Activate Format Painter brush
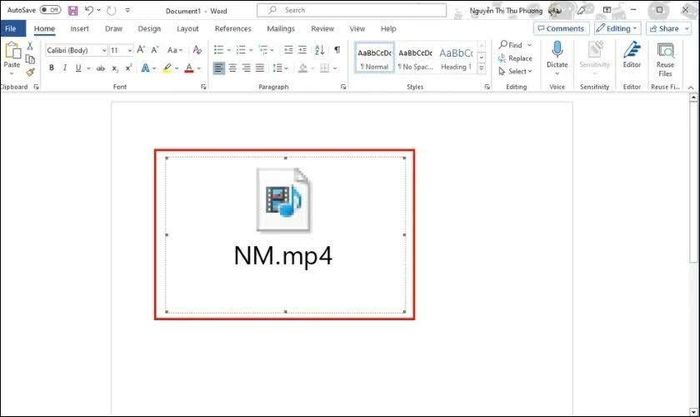Screen dimensions: 700x417 (x=30, y=72)
